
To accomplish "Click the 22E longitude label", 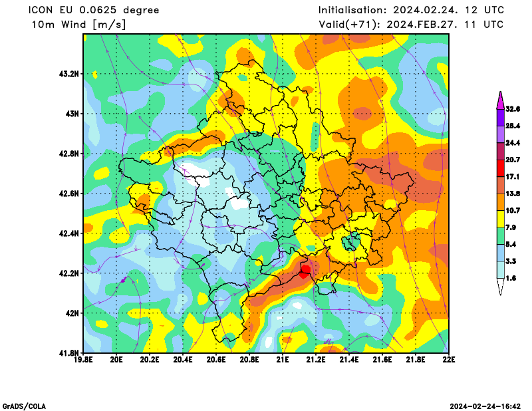I will coord(449,359).
